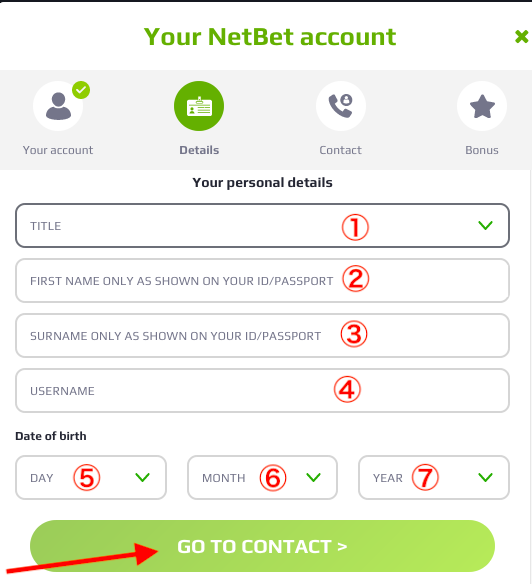Focus the First name input field
Screen dimensions: 532x584
pyautogui.click(x=262, y=280)
